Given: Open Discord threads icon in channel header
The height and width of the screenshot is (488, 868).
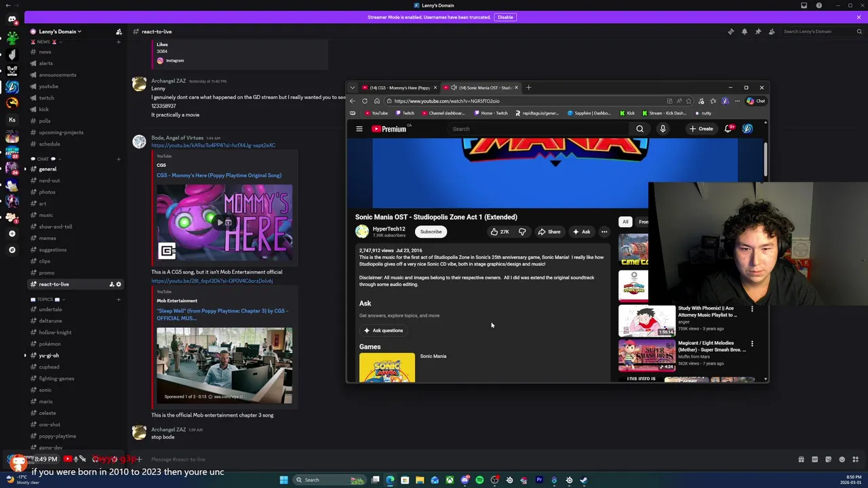Looking at the screenshot, I should click(x=731, y=31).
